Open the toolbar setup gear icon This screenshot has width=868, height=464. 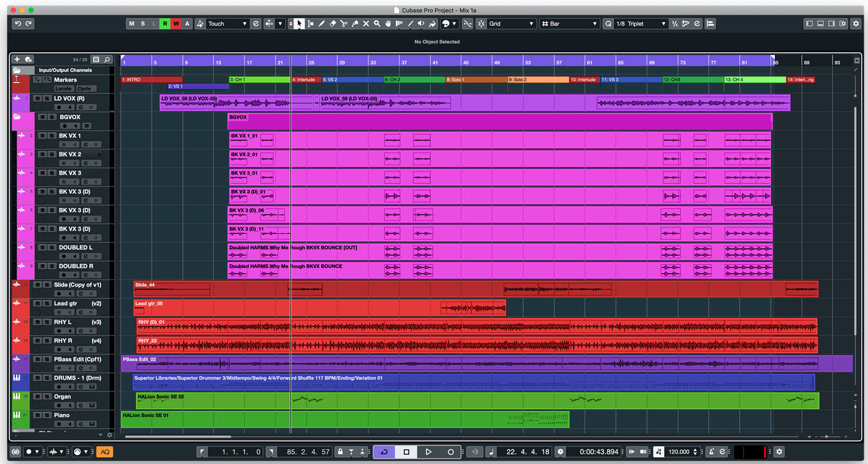[x=856, y=24]
